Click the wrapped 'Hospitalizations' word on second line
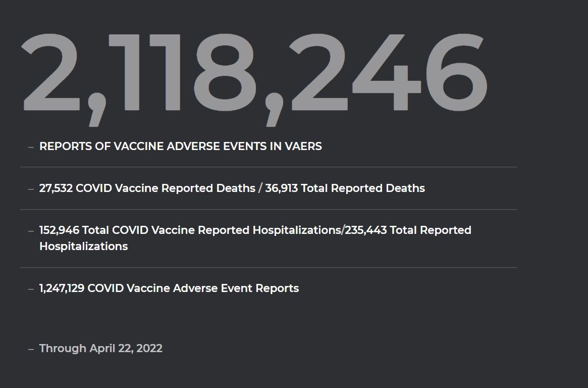Viewport: 588px width, 388px height. tap(84, 247)
